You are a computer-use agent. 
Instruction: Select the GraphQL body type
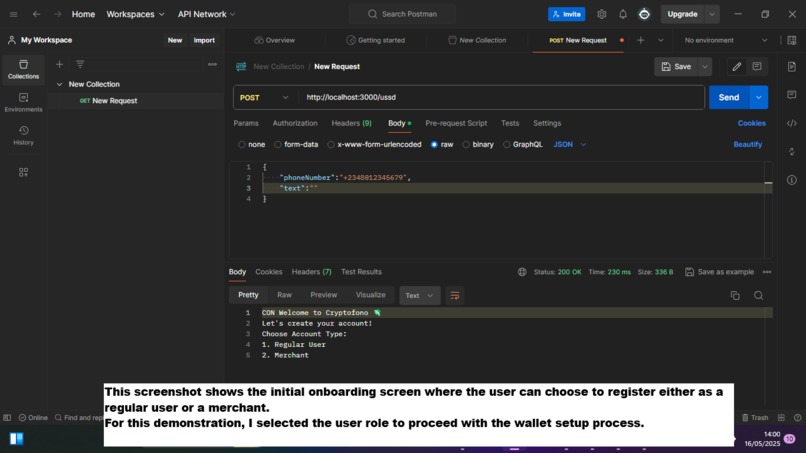(506, 144)
